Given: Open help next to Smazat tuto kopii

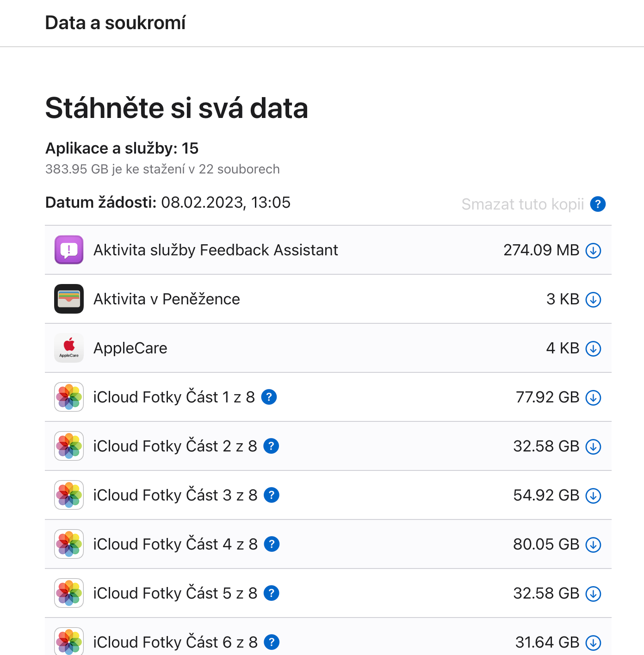Looking at the screenshot, I should point(598,204).
